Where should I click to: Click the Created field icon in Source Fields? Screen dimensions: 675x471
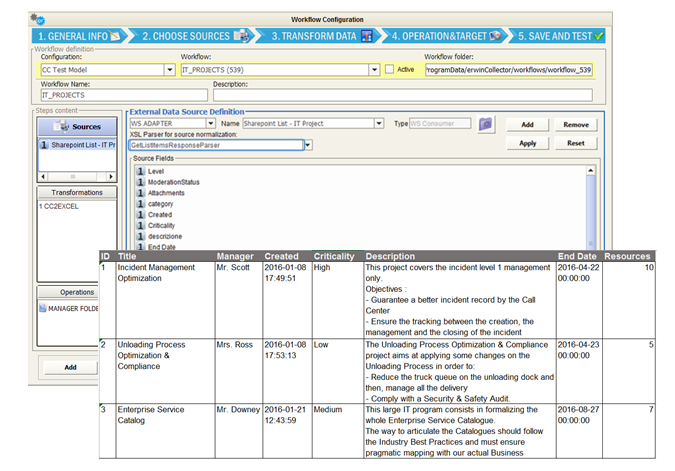pos(141,215)
